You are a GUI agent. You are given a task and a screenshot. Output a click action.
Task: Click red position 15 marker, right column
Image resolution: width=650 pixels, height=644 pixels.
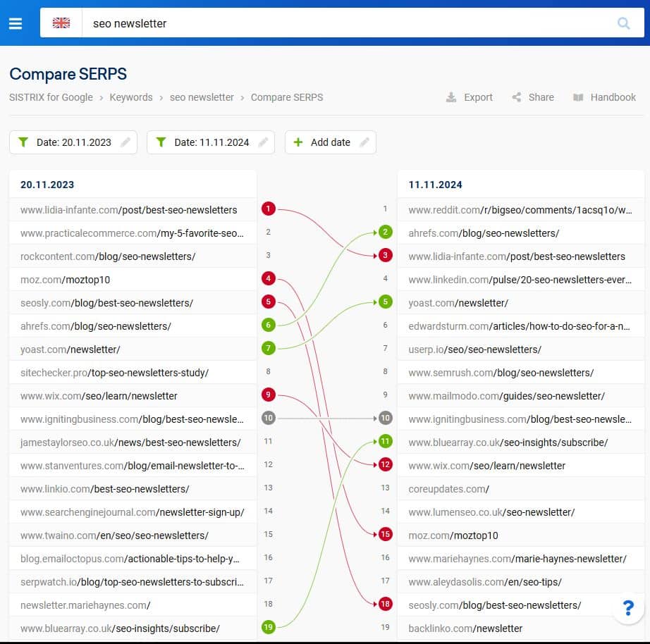coord(385,534)
